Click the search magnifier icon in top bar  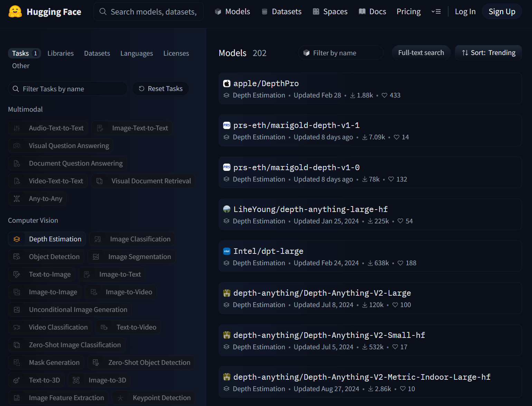pos(103,12)
